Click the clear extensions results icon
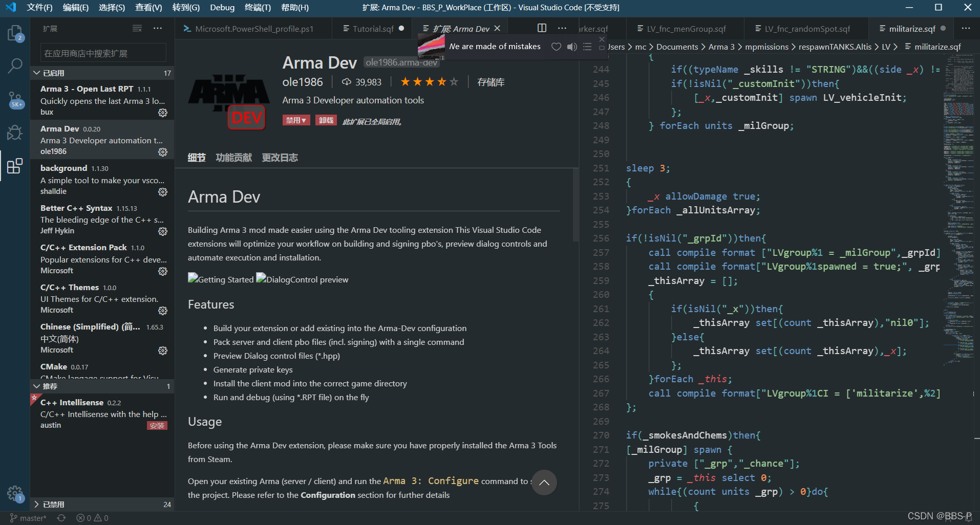Screen dimensions: 980x525 (x=137, y=29)
